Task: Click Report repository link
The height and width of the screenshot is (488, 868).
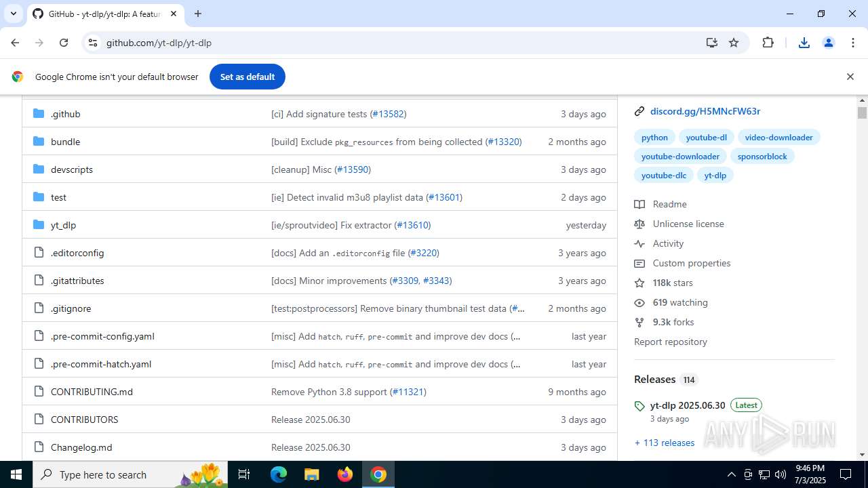Action: [x=671, y=342]
